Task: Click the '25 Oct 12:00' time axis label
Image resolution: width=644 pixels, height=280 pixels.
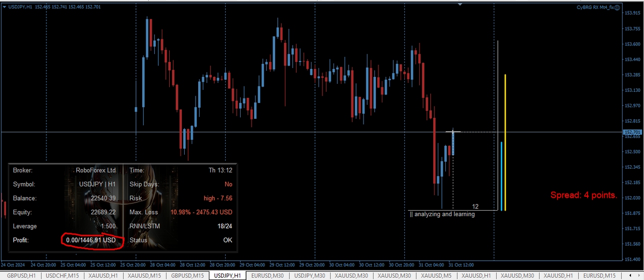Action: 103,265
